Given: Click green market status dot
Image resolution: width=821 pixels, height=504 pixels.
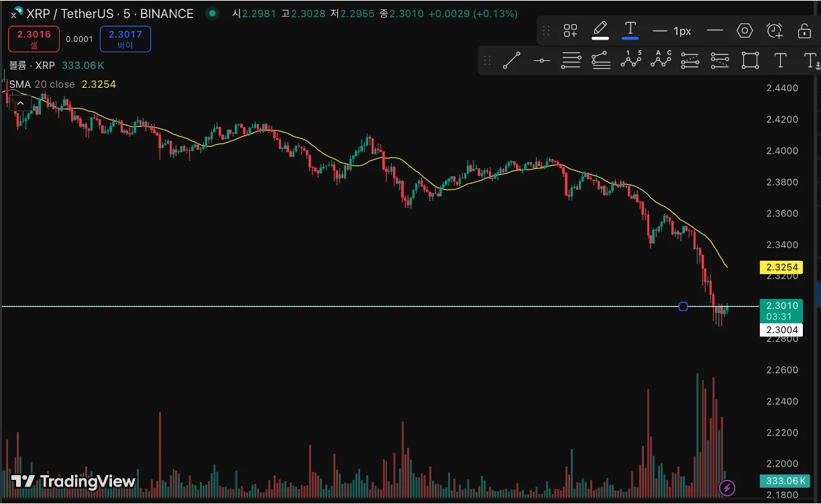Looking at the screenshot, I should coord(213,13).
